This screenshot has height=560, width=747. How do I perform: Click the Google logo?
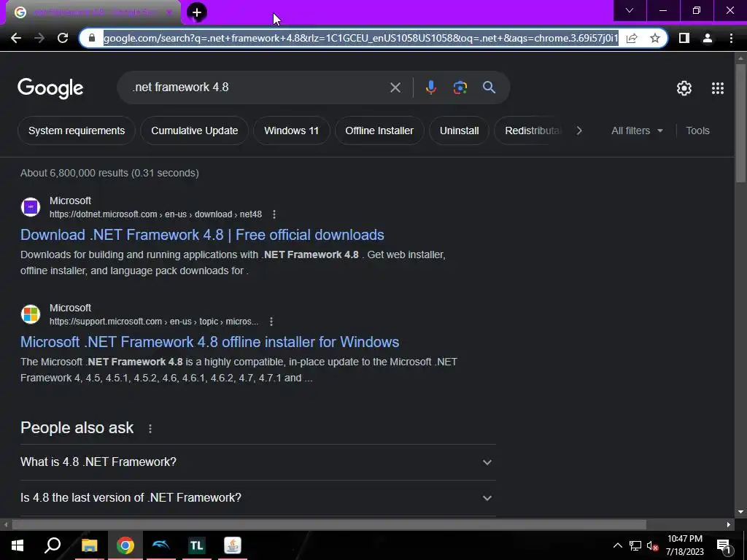pyautogui.click(x=50, y=88)
